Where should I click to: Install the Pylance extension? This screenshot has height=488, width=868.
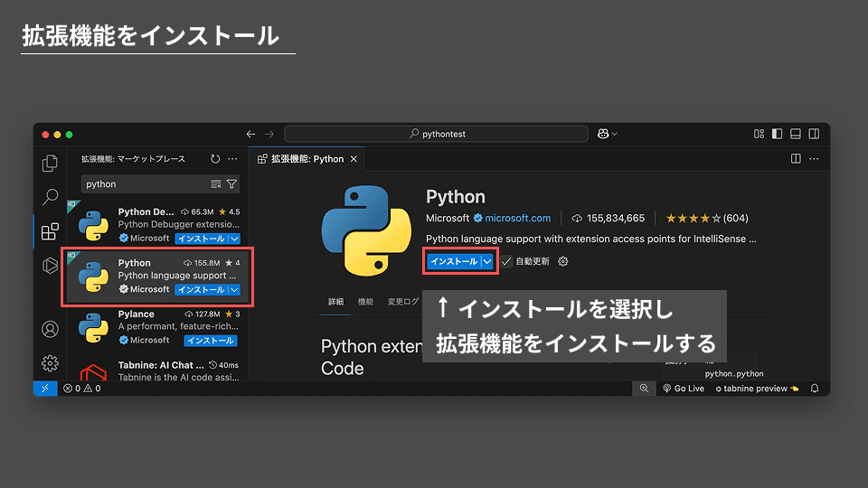[211, 341]
